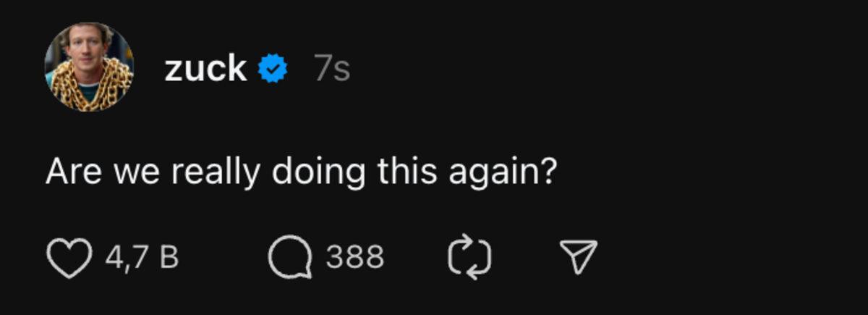The image size is (868, 315).
Task: View replies by clicking the "388" count
Action: pyautogui.click(x=354, y=258)
